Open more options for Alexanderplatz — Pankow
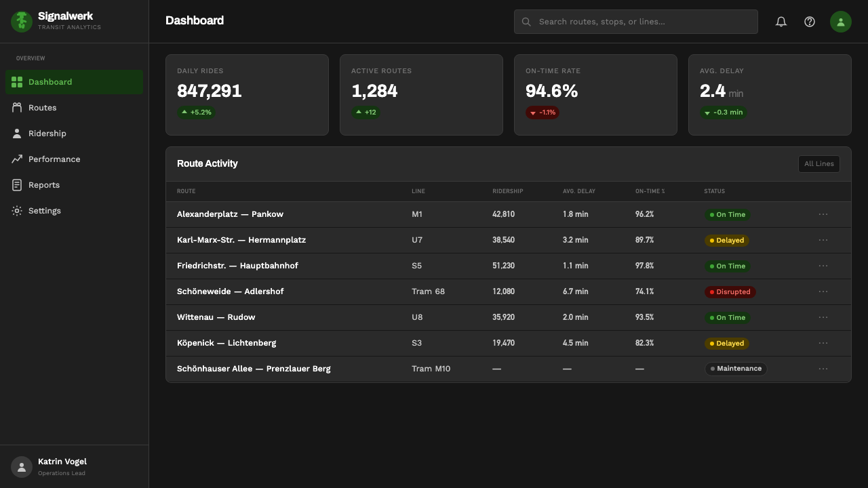 click(823, 214)
